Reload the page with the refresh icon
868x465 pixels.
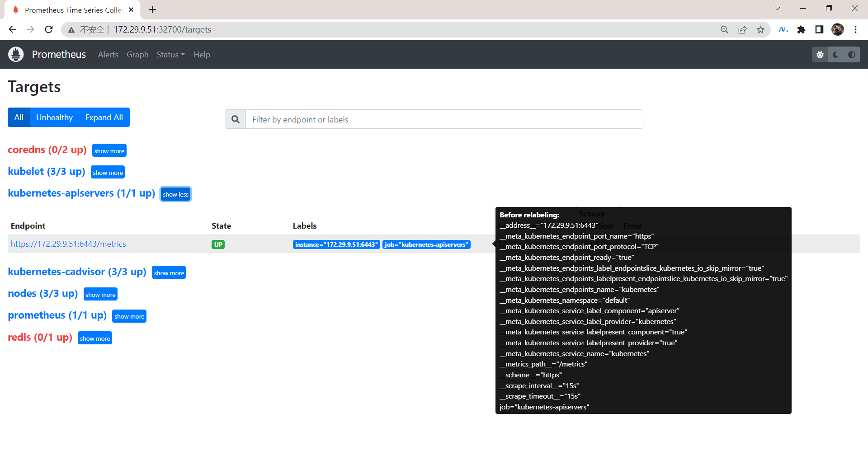(x=49, y=29)
